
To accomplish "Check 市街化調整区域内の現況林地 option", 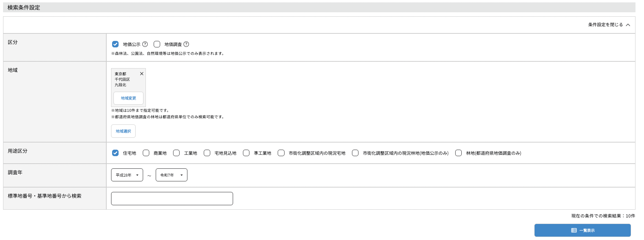I will click(x=355, y=153).
